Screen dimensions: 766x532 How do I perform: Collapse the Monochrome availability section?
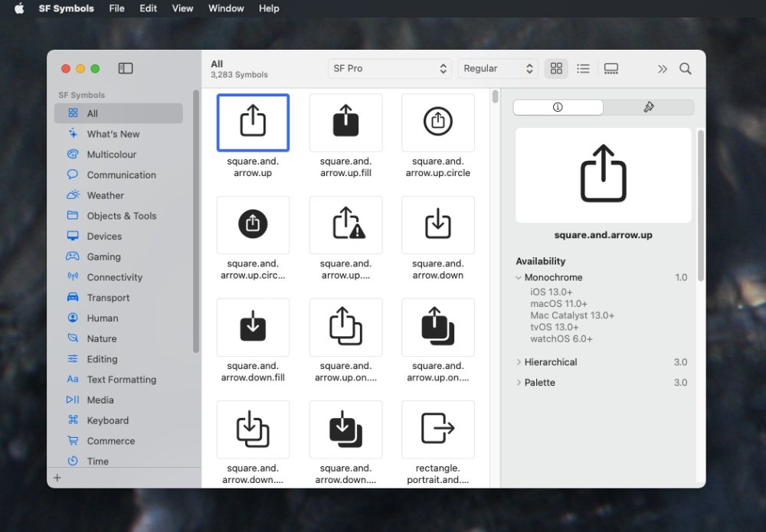519,278
